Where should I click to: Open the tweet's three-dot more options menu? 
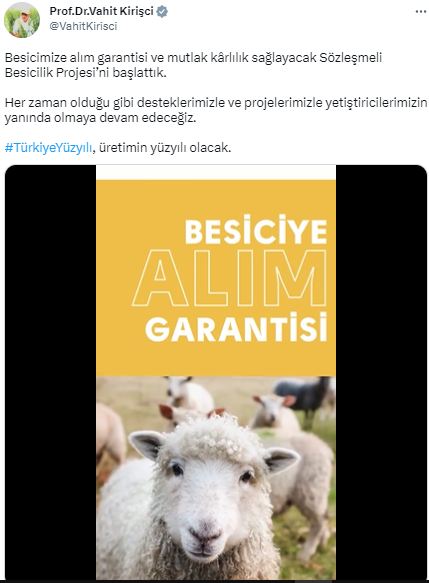(420, 12)
